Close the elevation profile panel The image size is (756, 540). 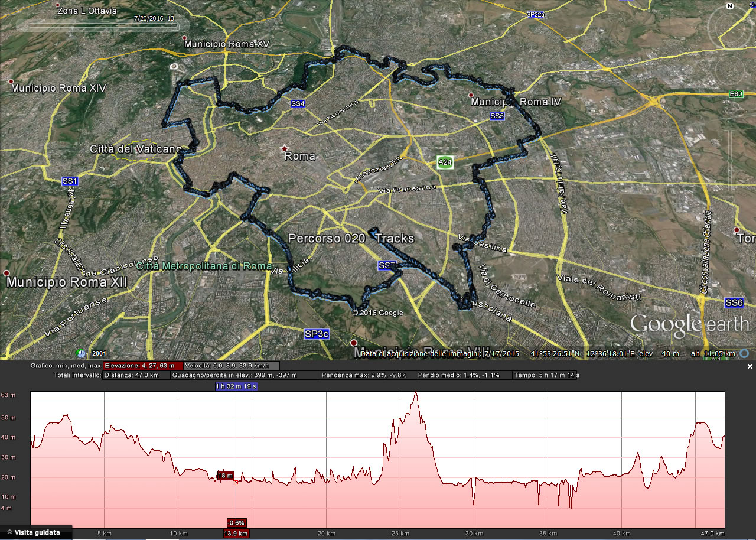point(750,366)
